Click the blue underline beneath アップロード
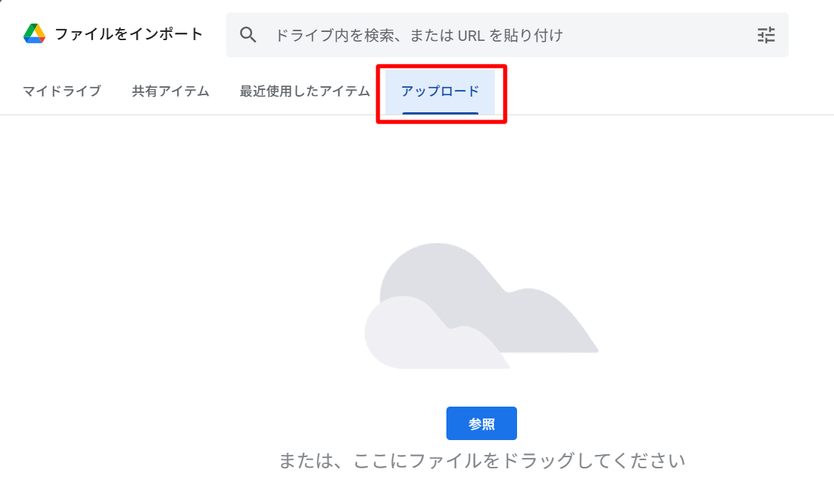 [440, 113]
